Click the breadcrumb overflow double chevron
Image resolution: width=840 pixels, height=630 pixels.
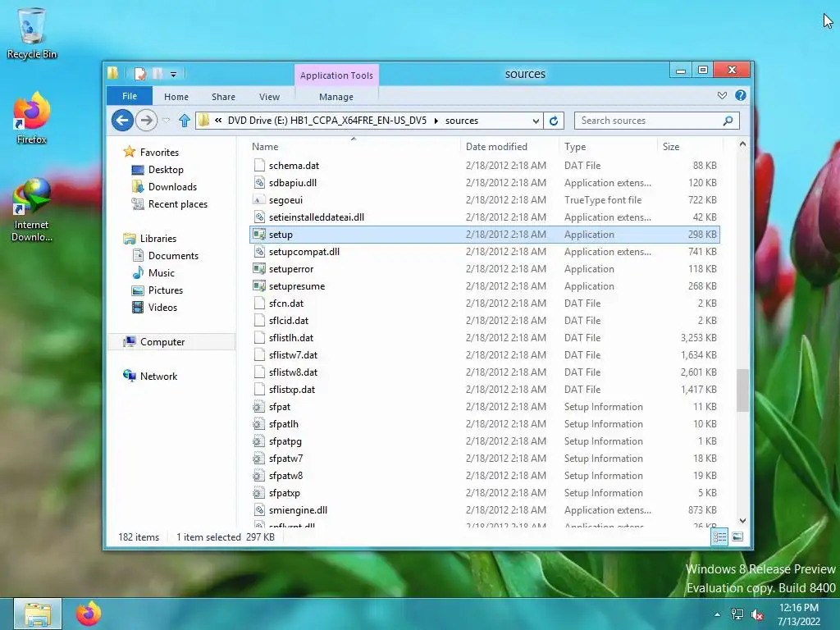(218, 121)
